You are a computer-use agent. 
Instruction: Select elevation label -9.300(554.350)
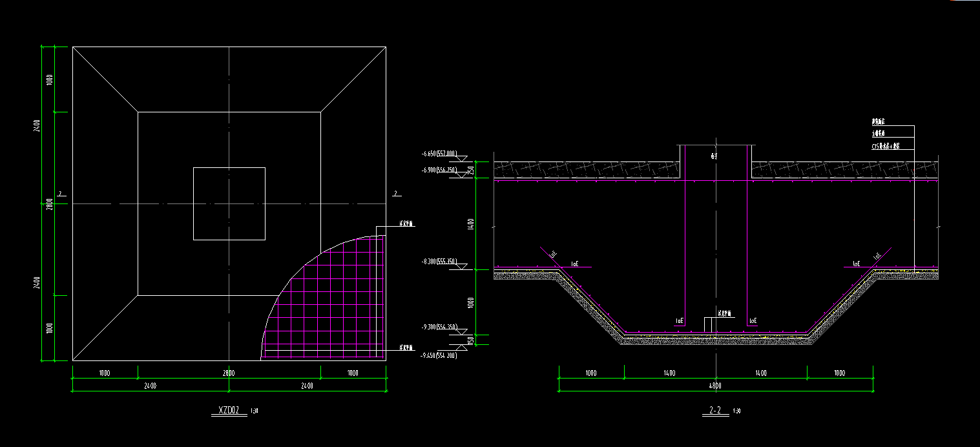(x=439, y=327)
